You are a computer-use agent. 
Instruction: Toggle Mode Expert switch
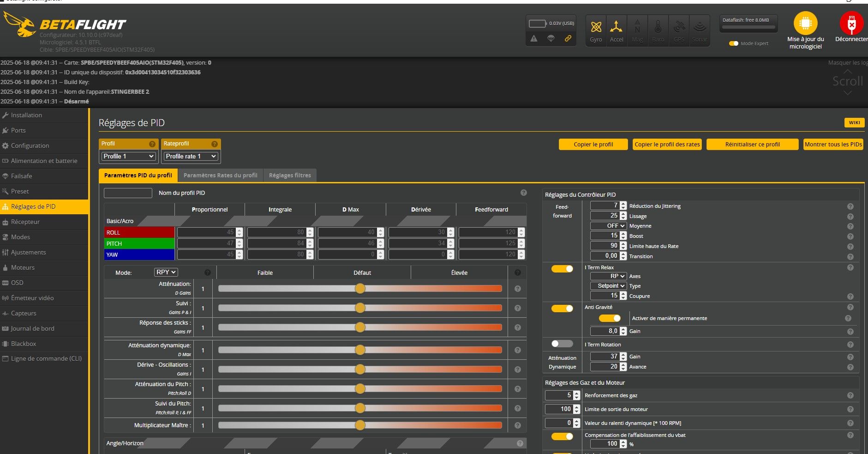(x=734, y=43)
